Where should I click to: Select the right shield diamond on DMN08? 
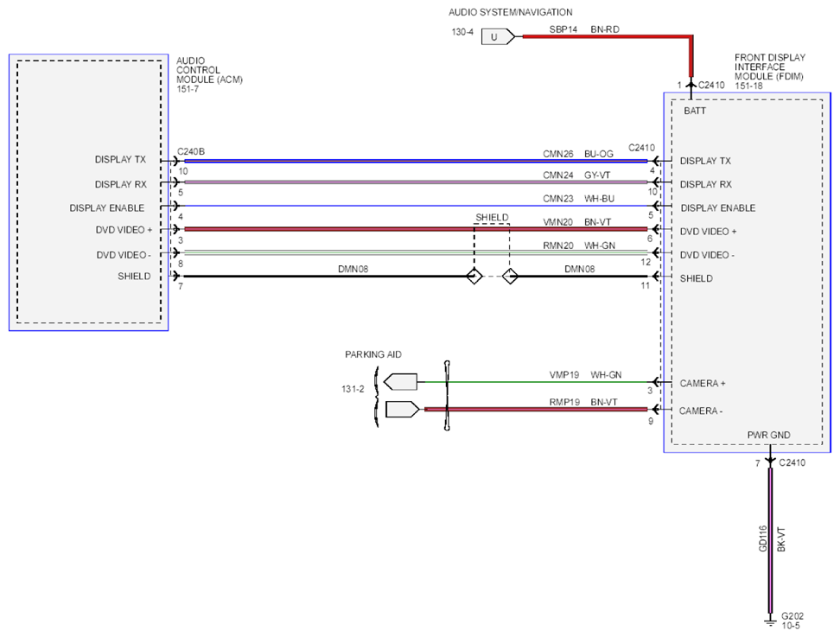[510, 277]
